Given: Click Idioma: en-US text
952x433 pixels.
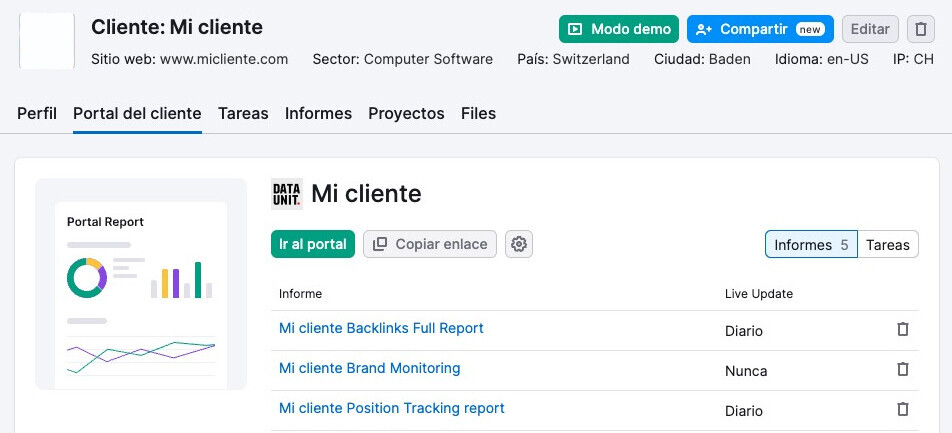Looking at the screenshot, I should pos(821,60).
